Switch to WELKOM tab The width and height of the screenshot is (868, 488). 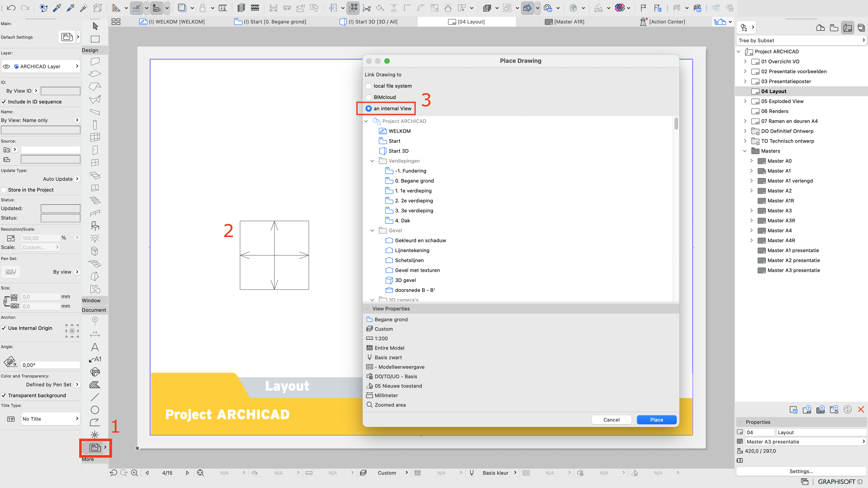pos(172,22)
